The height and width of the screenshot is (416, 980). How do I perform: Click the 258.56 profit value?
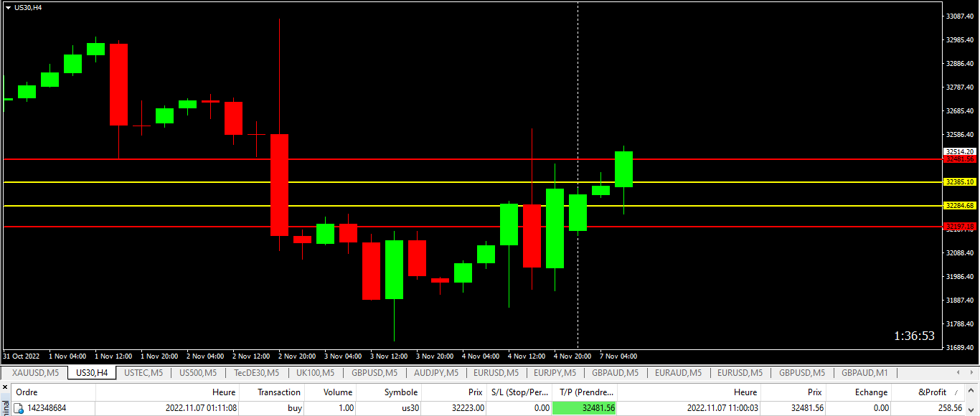pyautogui.click(x=949, y=408)
